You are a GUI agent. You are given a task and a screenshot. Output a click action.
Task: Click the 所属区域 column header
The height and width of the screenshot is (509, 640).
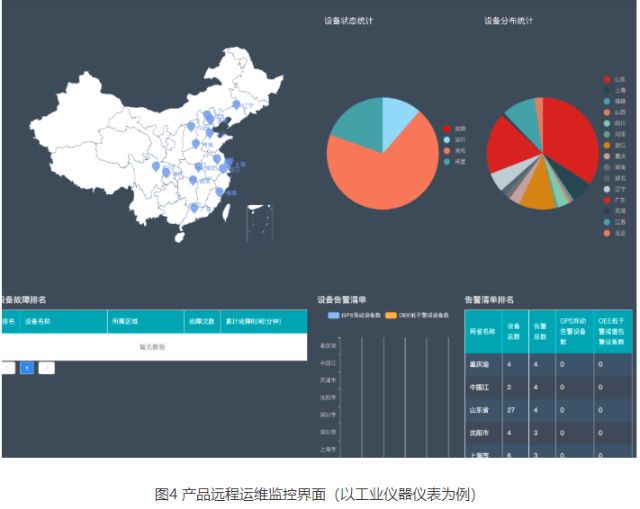tap(125, 321)
